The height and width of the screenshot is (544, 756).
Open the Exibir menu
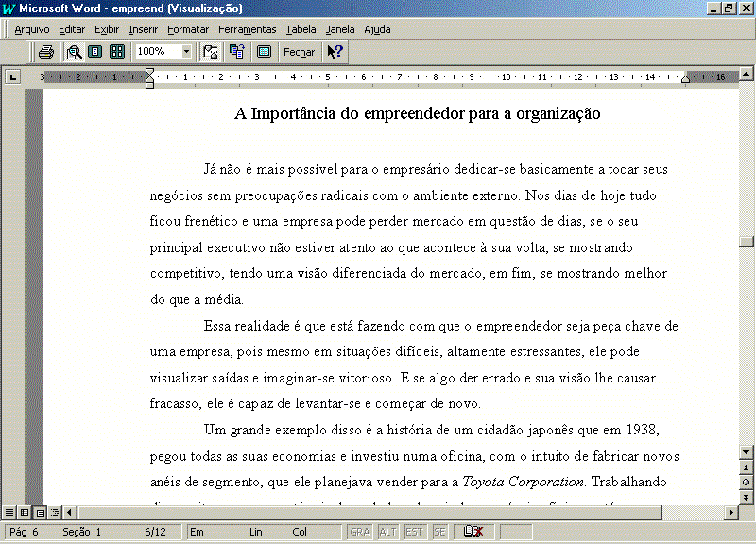(x=107, y=29)
